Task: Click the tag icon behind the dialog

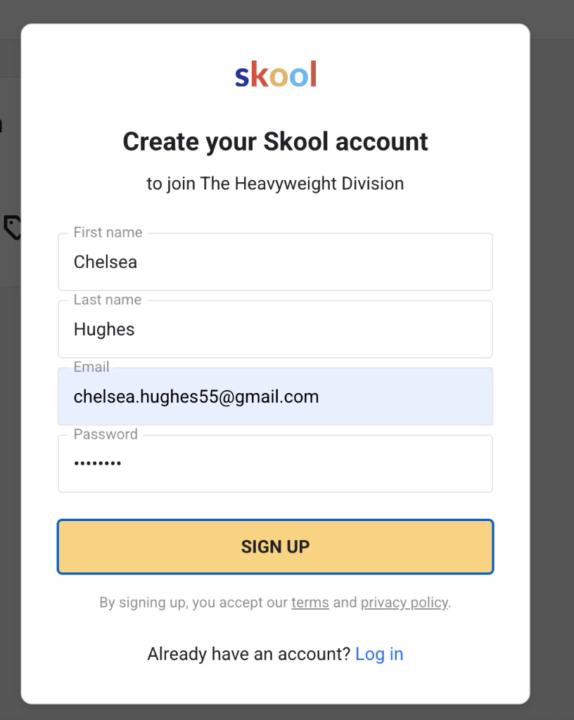Action: pos(12,226)
